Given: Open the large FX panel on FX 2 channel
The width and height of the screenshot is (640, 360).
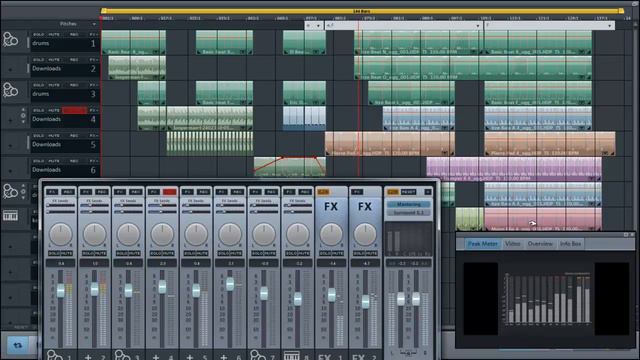Looking at the screenshot, I should (365, 207).
